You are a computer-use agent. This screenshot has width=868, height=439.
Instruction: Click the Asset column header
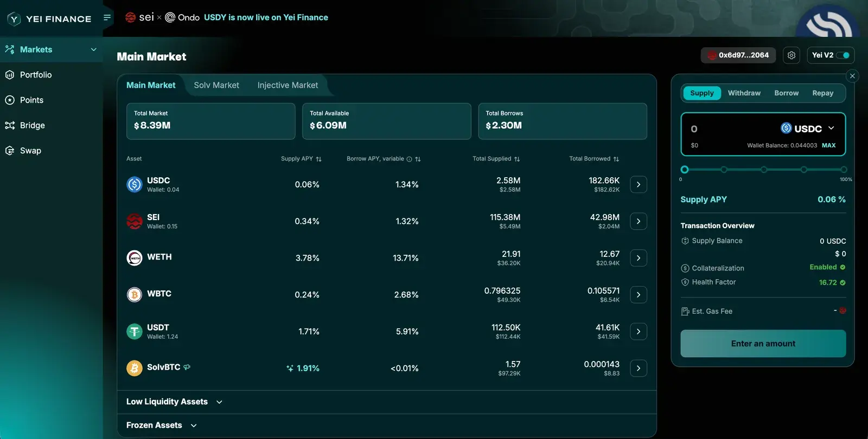point(134,159)
